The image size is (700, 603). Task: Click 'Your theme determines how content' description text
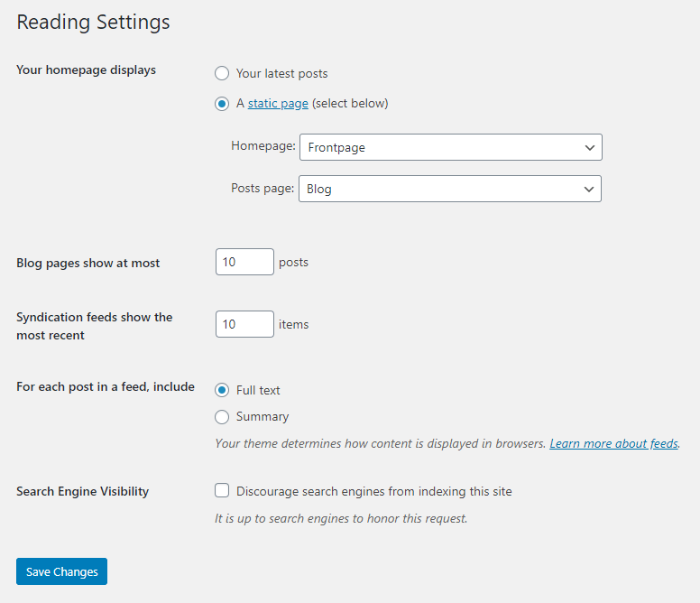381,443
